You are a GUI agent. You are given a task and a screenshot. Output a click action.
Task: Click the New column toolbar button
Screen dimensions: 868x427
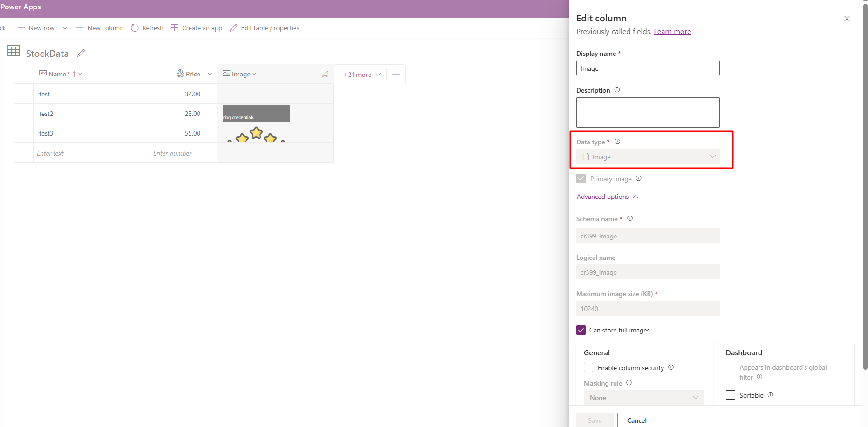(100, 28)
